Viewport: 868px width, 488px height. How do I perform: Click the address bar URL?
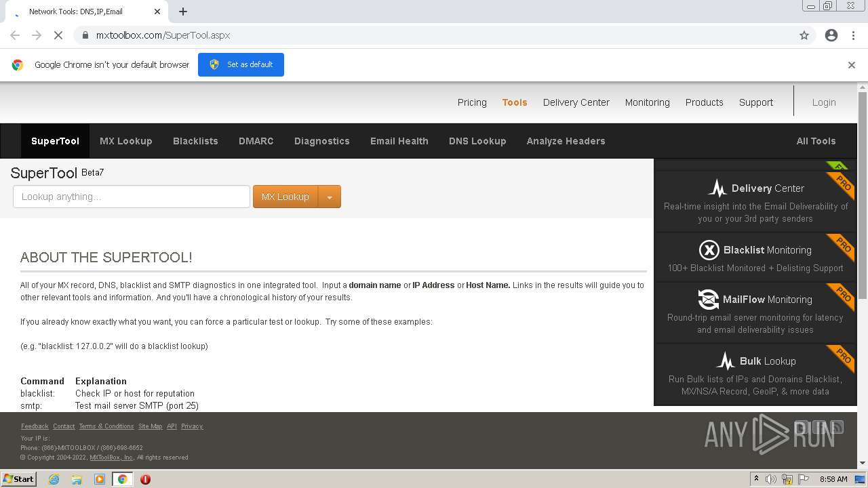(163, 35)
